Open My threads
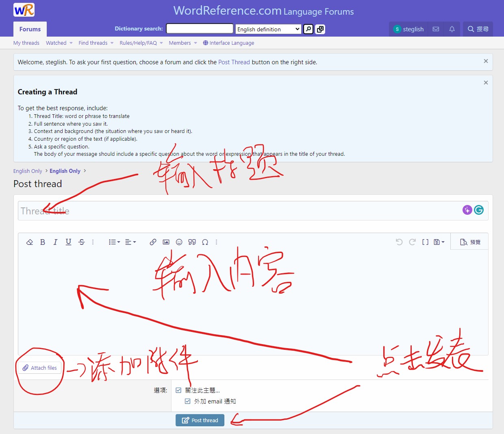This screenshot has height=434, width=504. [x=26, y=43]
